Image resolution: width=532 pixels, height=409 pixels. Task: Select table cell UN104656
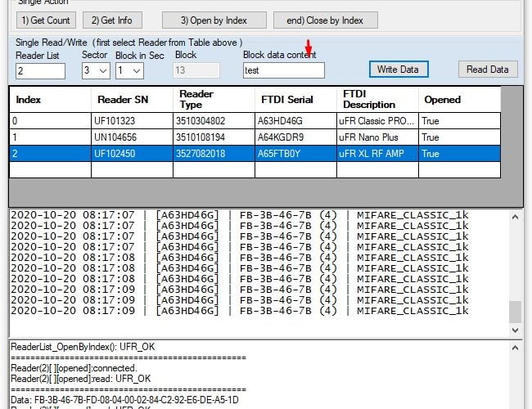tap(132, 137)
